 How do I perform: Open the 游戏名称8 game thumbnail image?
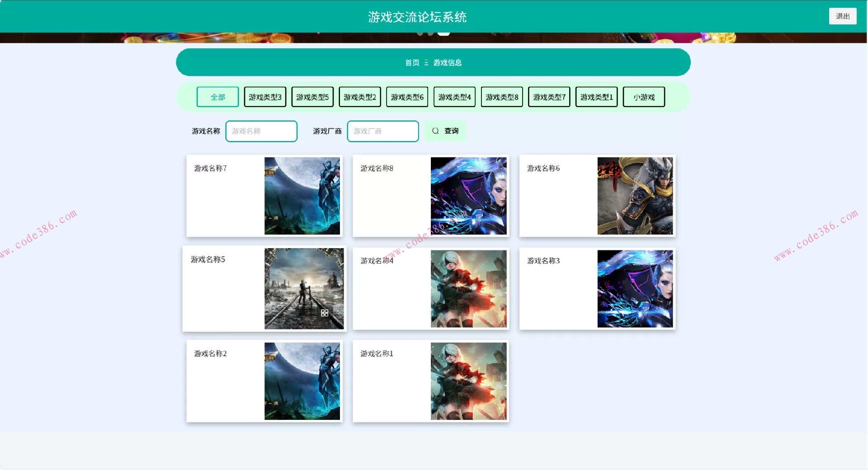pos(468,196)
